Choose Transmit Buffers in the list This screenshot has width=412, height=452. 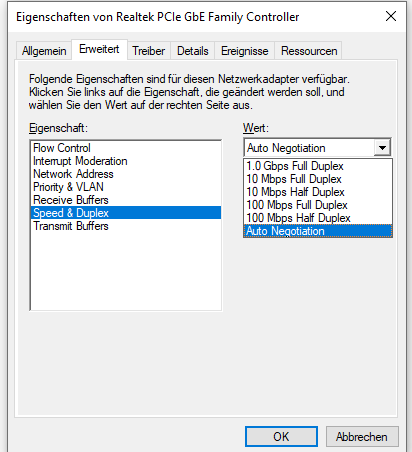coord(126,226)
